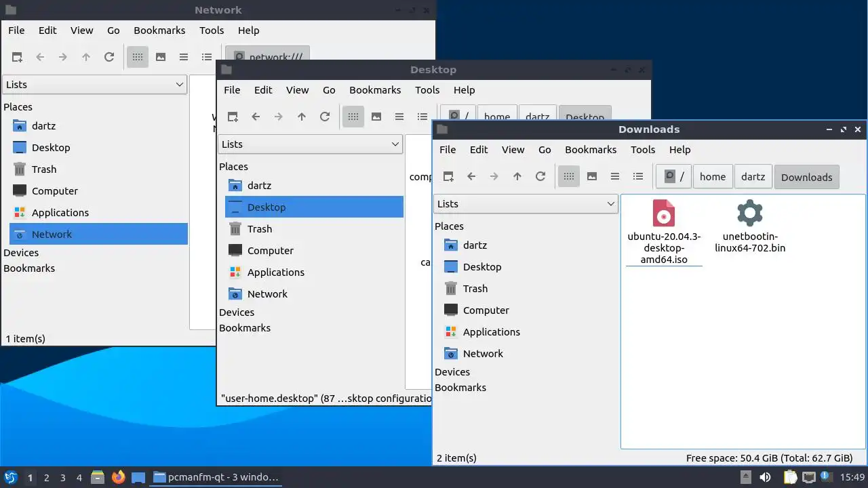Click the Downloads breadcrumb button

click(806, 177)
